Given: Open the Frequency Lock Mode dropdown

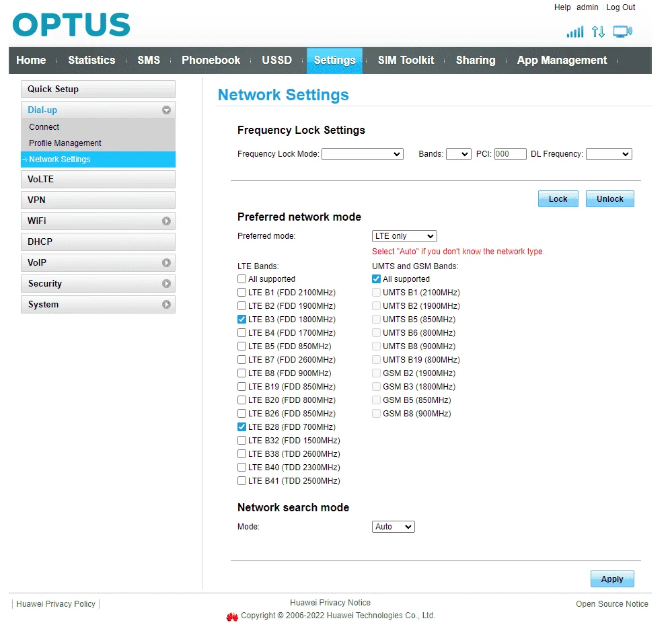Looking at the screenshot, I should pos(362,154).
